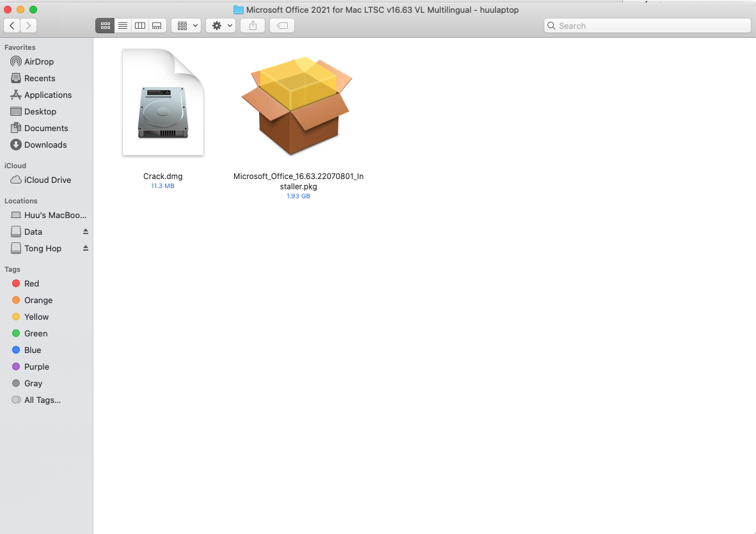Click the 1.93 GB size label
The width and height of the screenshot is (756, 534).
pyautogui.click(x=299, y=196)
